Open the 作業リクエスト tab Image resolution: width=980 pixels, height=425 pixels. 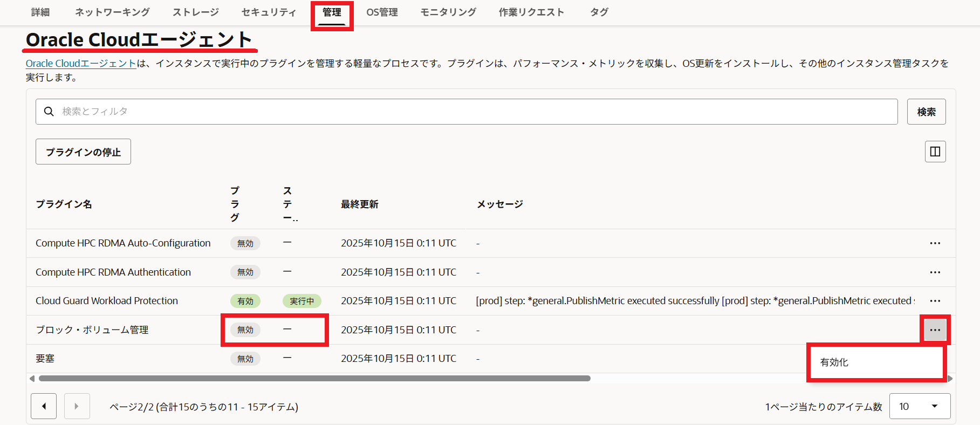point(531,12)
